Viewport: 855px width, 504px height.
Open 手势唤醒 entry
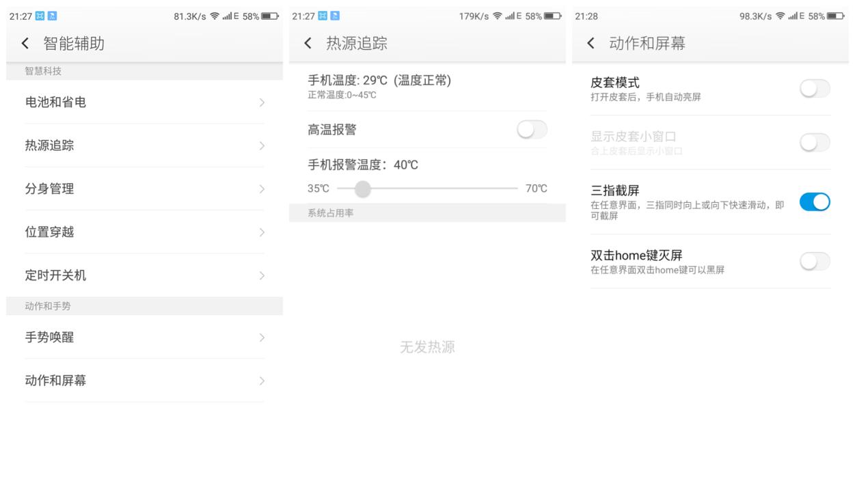point(144,337)
